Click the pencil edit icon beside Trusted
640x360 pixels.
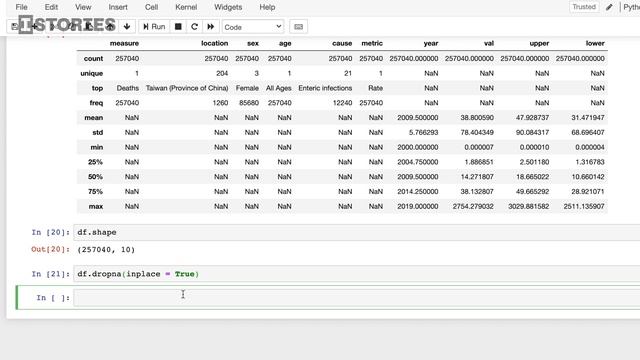click(x=609, y=7)
